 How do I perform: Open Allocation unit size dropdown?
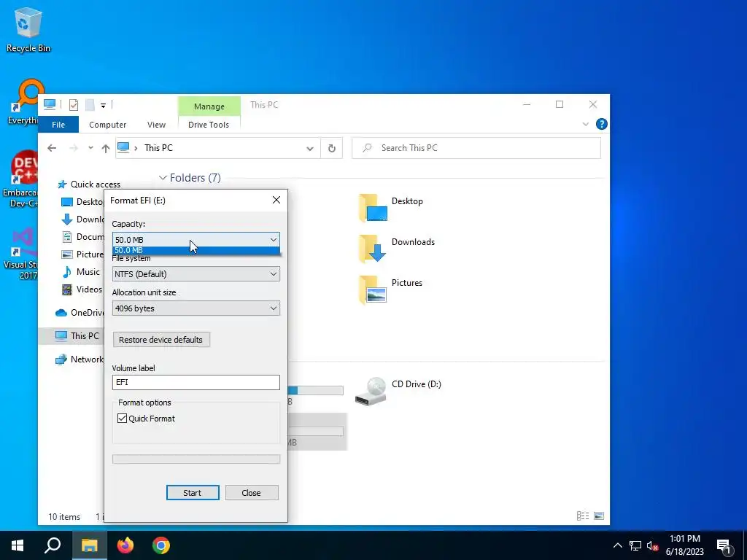coord(196,308)
